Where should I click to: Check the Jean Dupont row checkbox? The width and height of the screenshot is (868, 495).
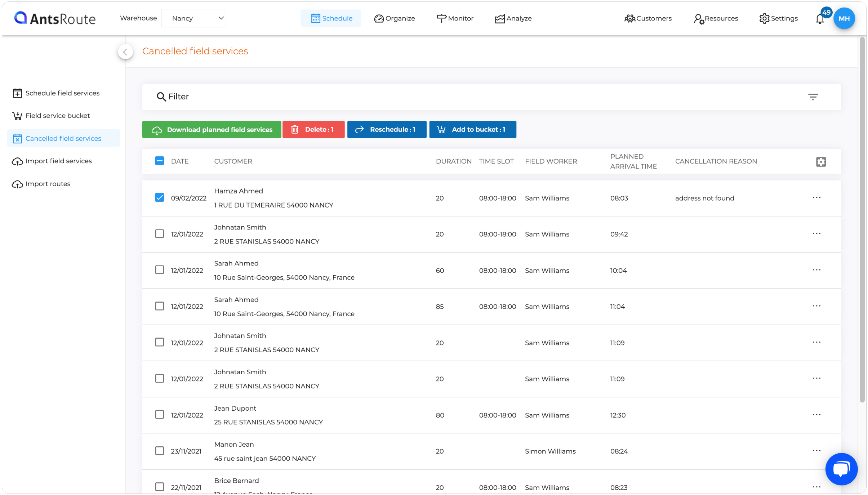(x=160, y=415)
